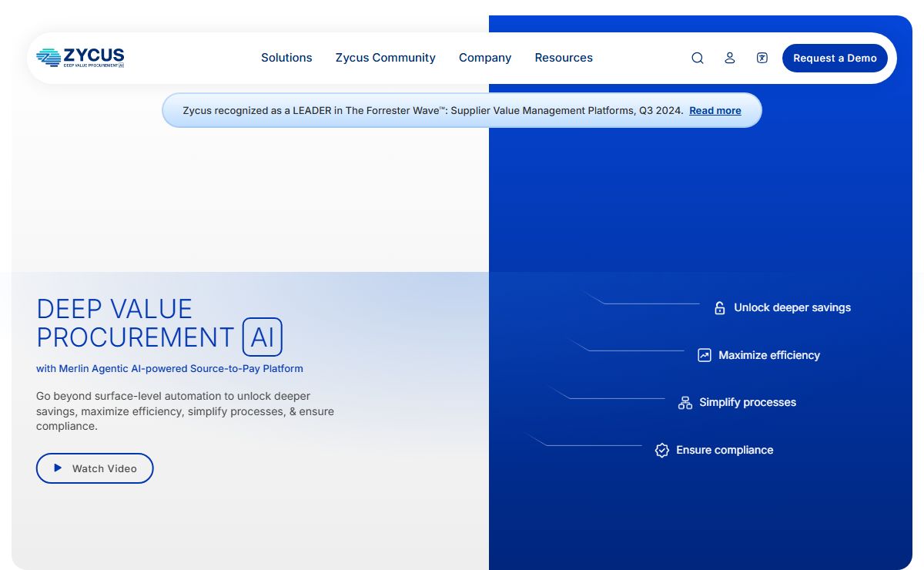This screenshot has height=570, width=924.
Task: Click the Unlock deeper savings label
Action: pos(792,307)
